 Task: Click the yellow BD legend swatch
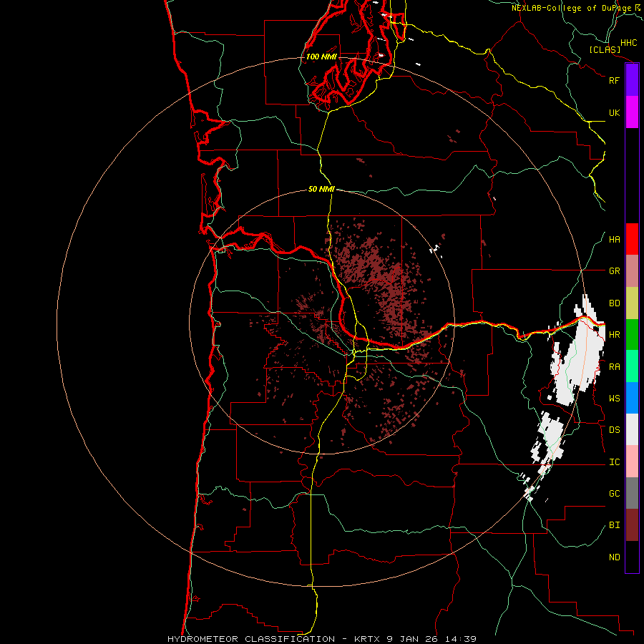pos(632,303)
